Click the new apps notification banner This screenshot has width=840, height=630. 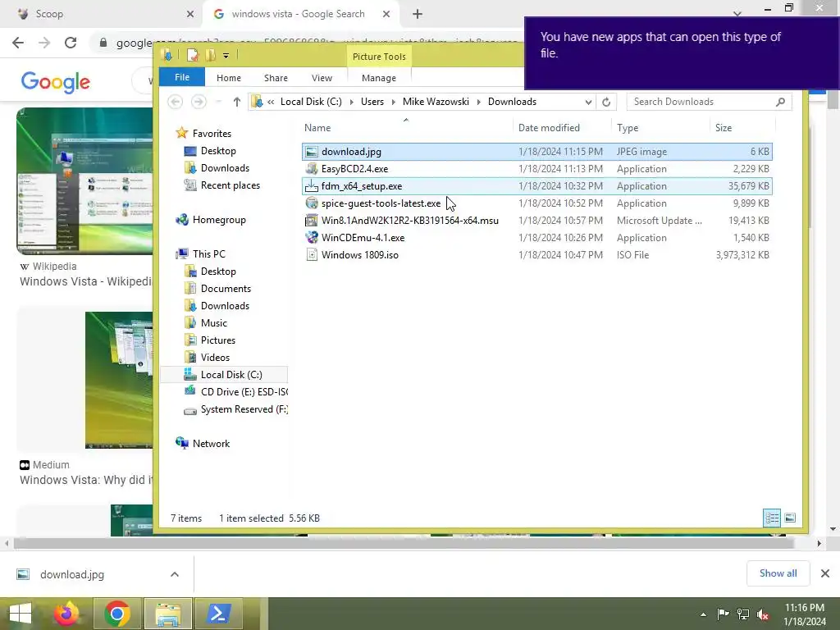682,52
